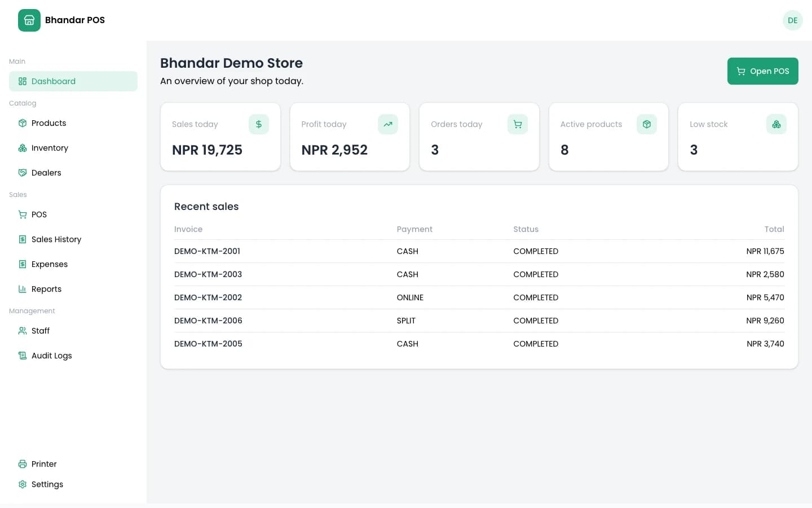
Task: Click the NPR 19,725 sales today value
Action: click(207, 150)
